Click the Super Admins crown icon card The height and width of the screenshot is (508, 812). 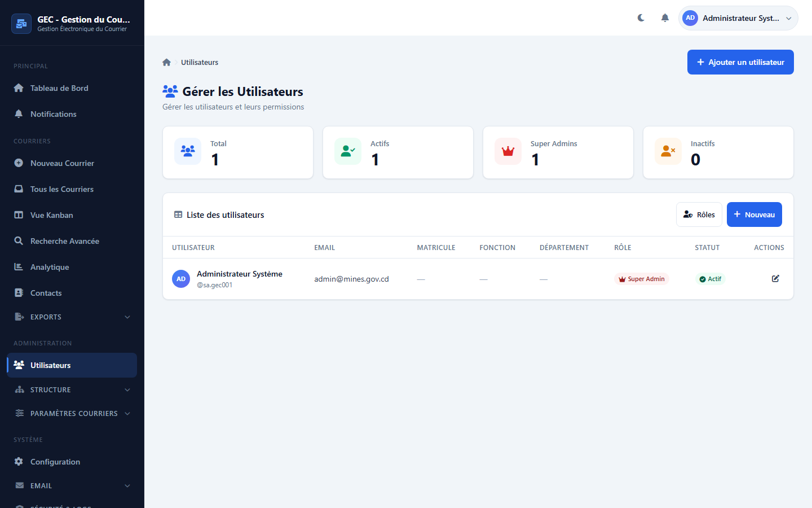tap(508, 151)
